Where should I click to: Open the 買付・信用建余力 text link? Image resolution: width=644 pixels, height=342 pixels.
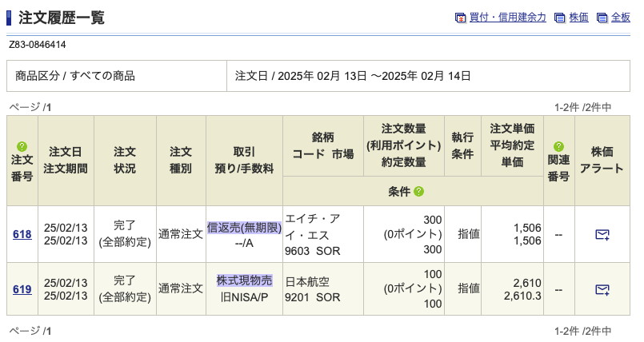[x=508, y=18]
